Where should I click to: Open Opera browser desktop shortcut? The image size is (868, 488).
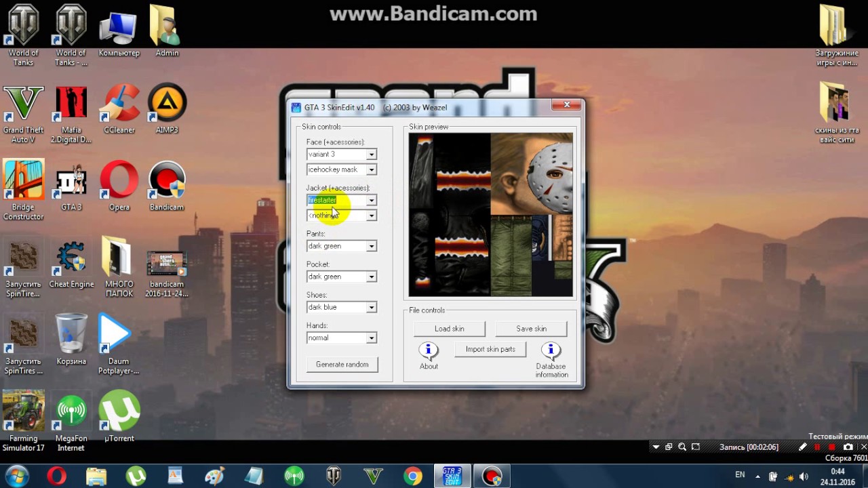coord(119,186)
